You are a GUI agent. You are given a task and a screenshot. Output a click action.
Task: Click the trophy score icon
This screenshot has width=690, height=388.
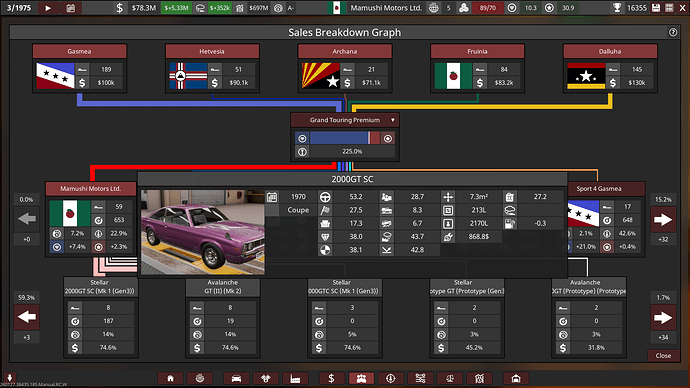tap(617, 8)
